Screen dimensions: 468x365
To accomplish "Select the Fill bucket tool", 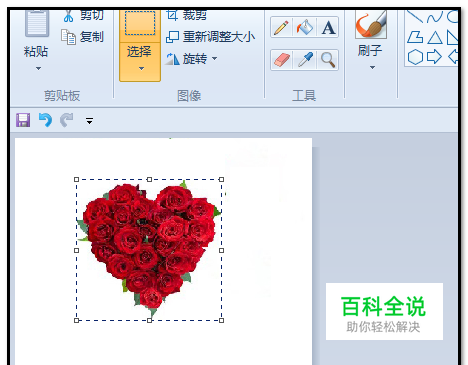I will [305, 27].
